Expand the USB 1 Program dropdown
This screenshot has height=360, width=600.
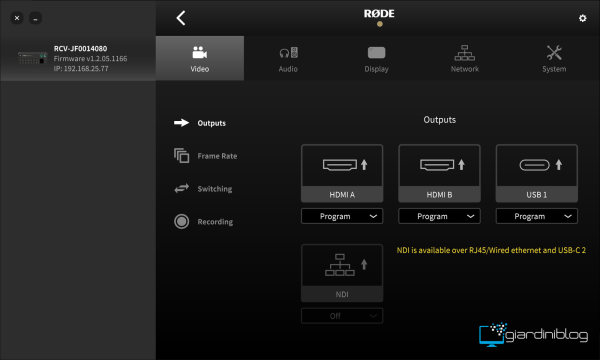(536, 216)
